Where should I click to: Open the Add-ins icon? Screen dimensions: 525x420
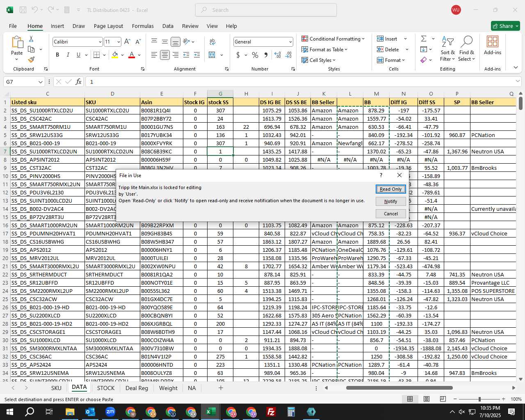493,42
